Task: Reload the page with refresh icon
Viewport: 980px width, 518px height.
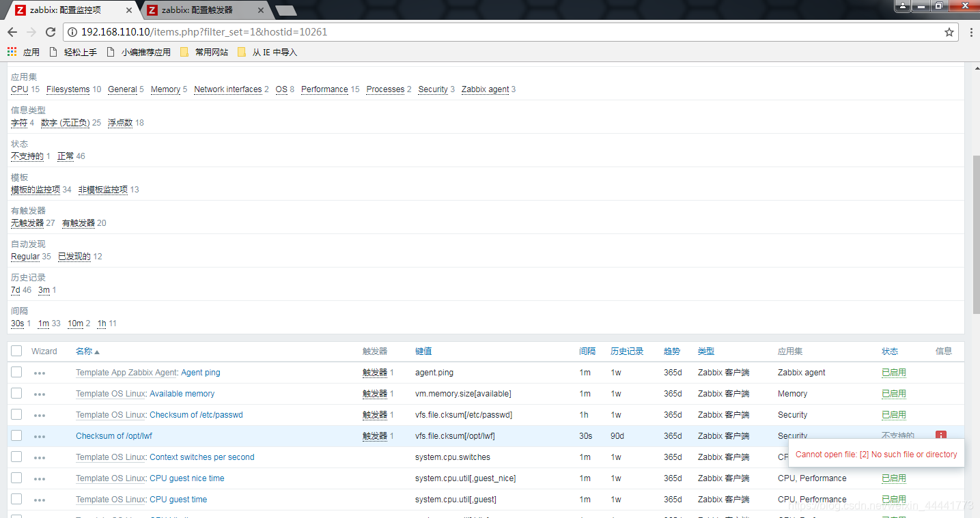Action: point(50,32)
